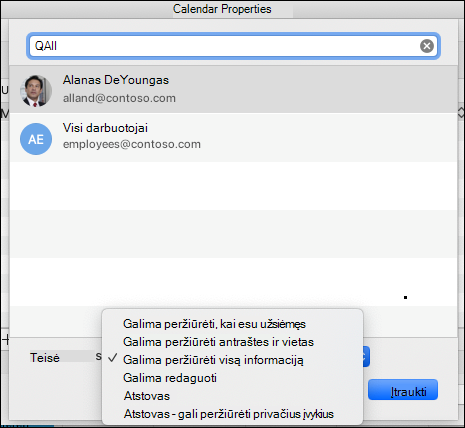Clear the search field with the X icon
Viewport: 465px width, 428px height.
pos(427,46)
